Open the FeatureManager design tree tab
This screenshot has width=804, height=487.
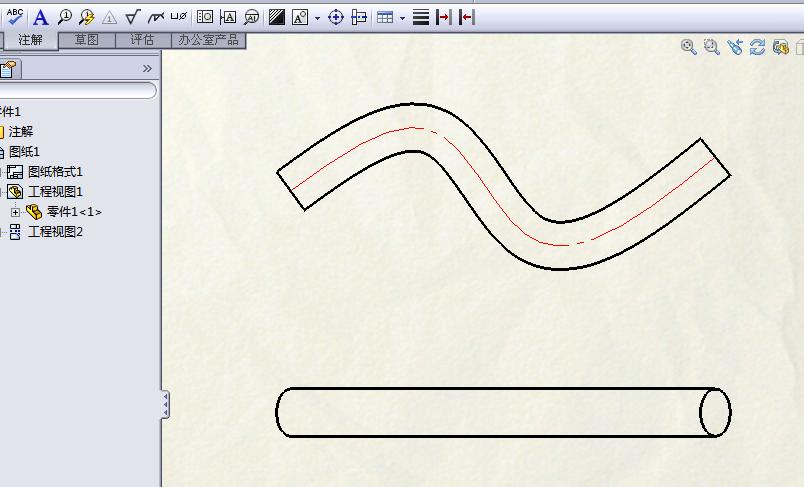9,69
